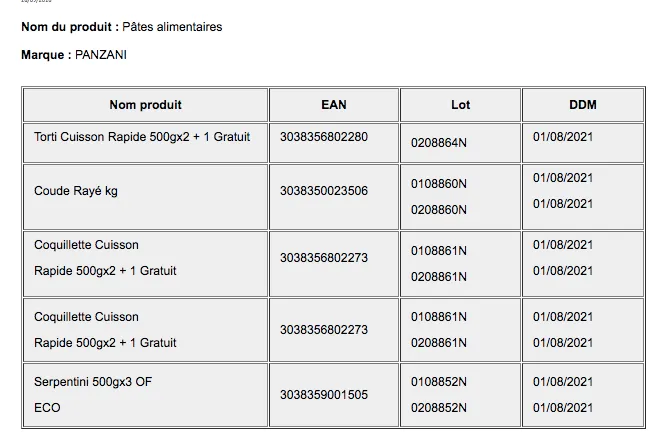Click lot number 0108860N

pos(439,184)
